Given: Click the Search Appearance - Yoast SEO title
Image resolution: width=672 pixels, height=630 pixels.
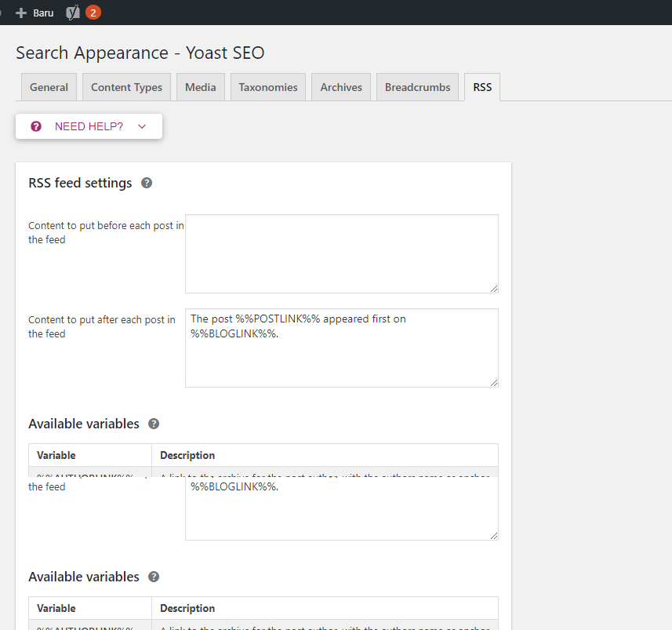Looking at the screenshot, I should [x=140, y=53].
